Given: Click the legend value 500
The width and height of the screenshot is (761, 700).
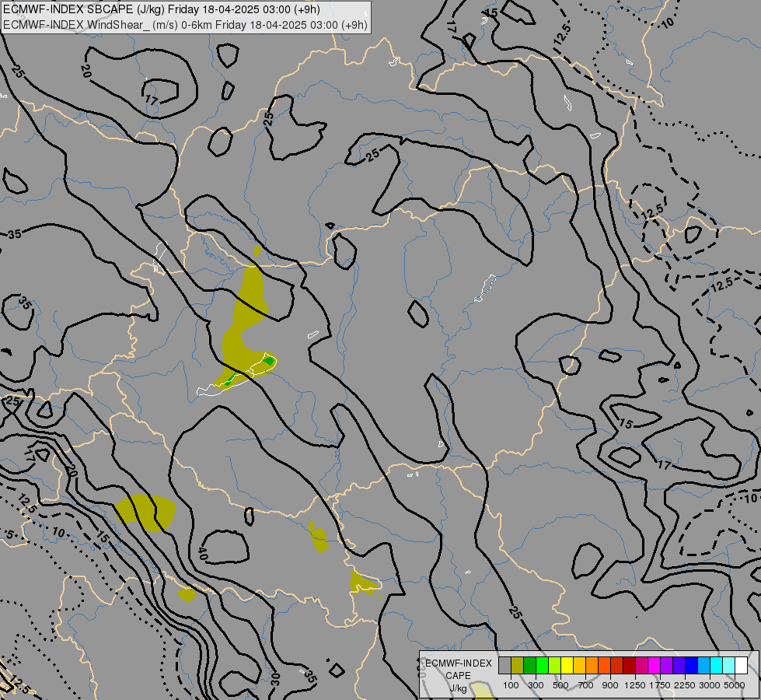Looking at the screenshot, I should 560,685.
